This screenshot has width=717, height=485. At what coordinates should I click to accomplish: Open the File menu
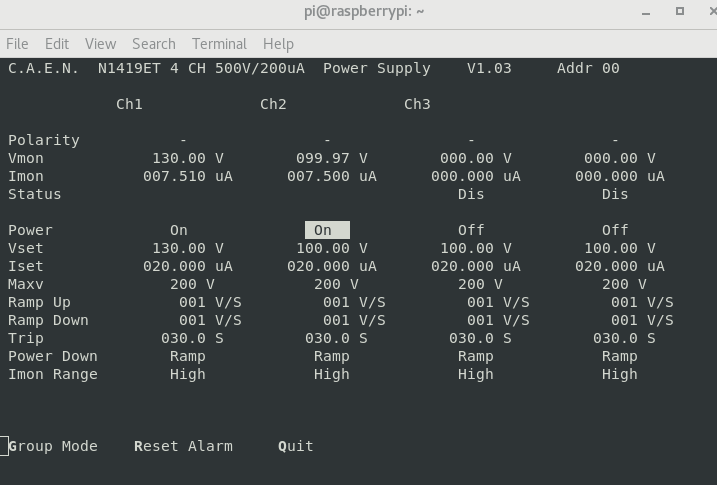coord(17,44)
